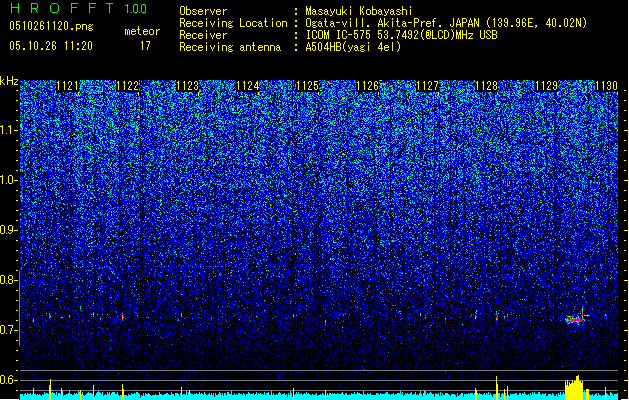This screenshot has height=400, width=629.
Task: Click the Receiving Location label
Action: (233, 23)
